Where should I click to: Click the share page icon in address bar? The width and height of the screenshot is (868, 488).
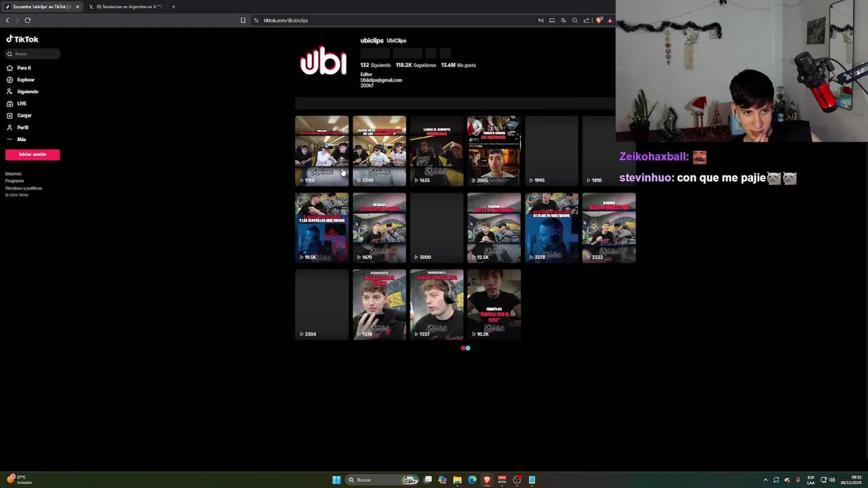point(586,20)
